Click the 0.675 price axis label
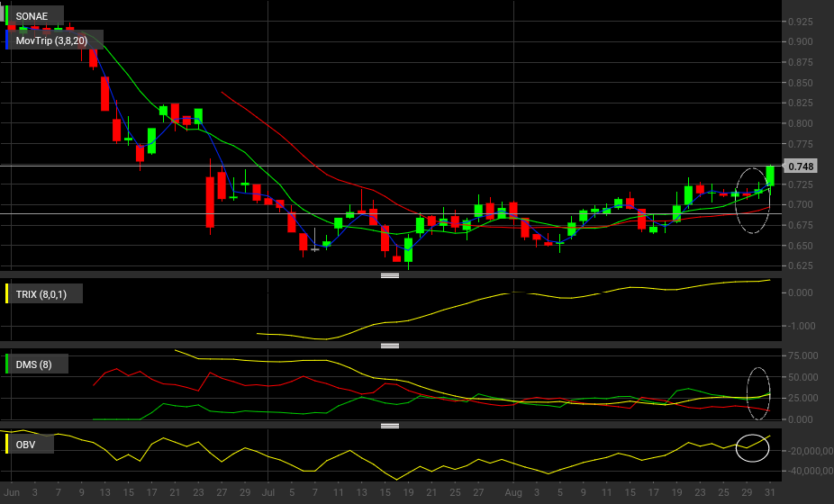 point(801,225)
